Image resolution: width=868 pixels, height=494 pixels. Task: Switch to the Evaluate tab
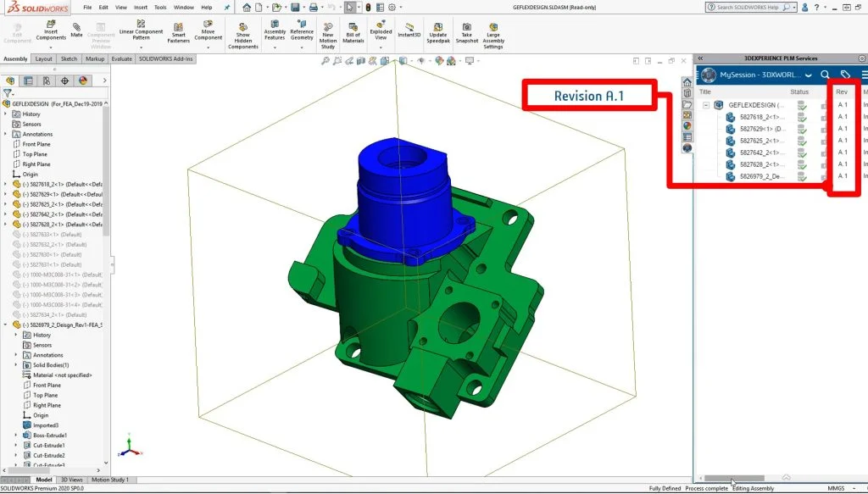click(121, 58)
